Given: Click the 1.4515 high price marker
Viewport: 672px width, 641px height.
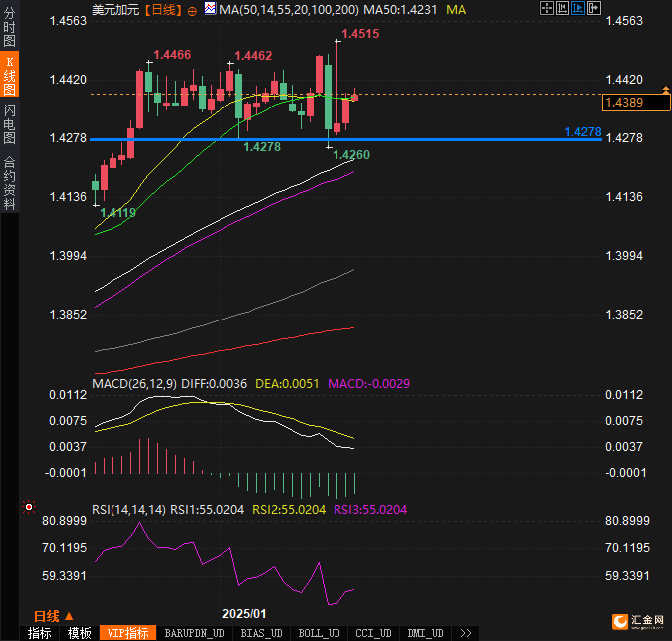Looking at the screenshot, I should pyautogui.click(x=361, y=33).
